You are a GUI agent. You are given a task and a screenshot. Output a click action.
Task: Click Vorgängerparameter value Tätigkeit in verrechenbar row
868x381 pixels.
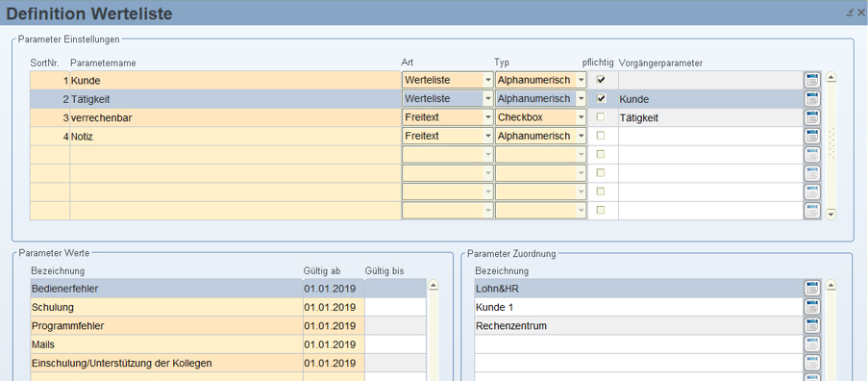click(710, 117)
